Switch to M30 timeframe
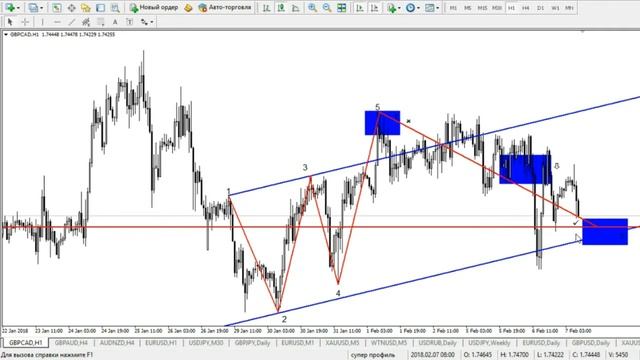The width and height of the screenshot is (640, 360). pos(497,8)
